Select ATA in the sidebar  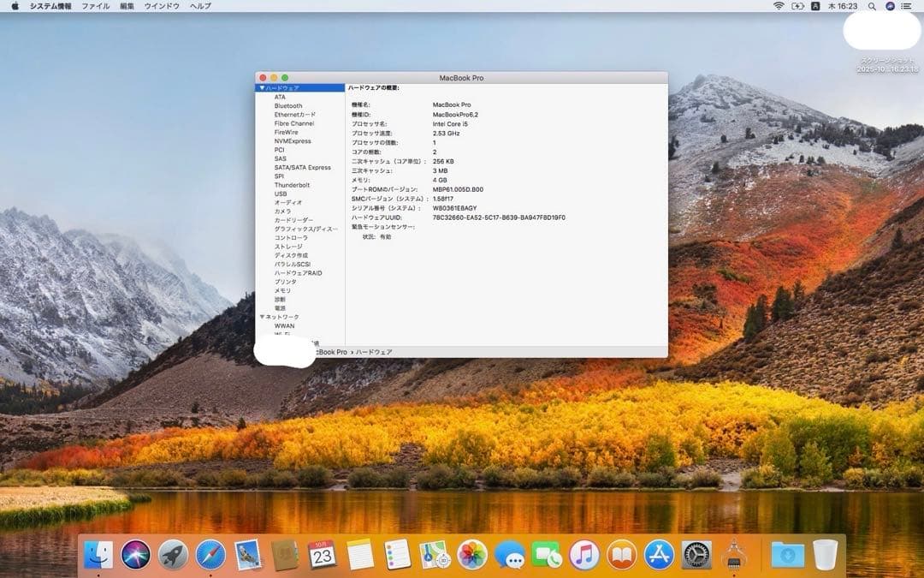coord(280,98)
